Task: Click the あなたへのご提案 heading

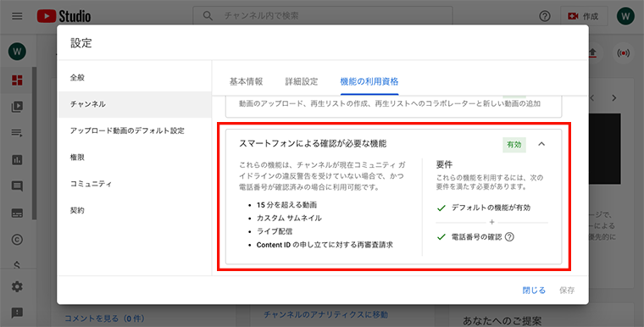Action: [502, 321]
